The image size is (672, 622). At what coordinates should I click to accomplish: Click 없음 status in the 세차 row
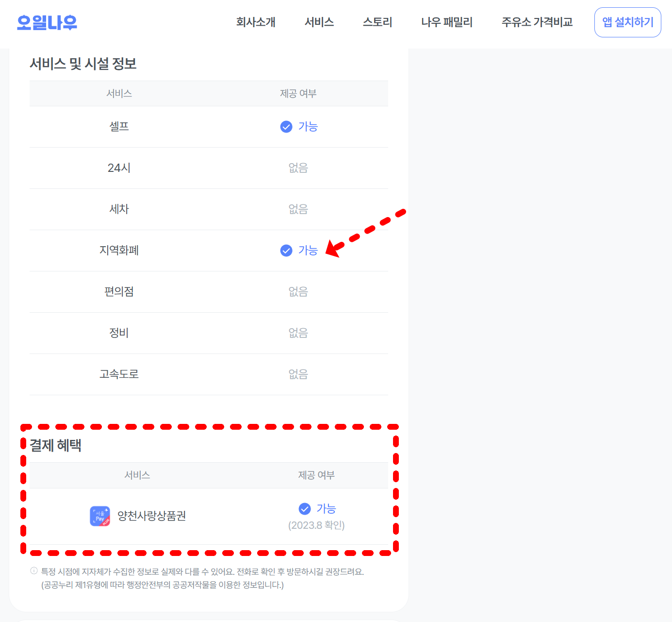[x=298, y=209]
